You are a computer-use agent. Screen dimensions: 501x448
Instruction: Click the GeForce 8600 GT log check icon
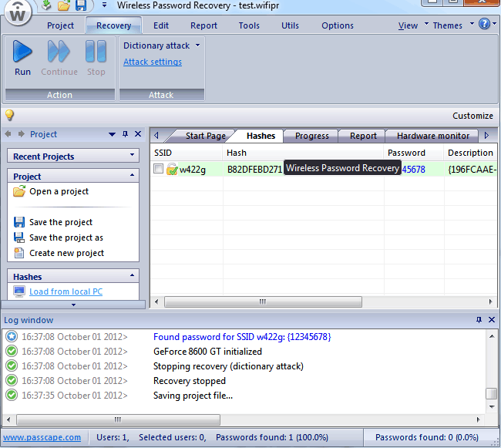point(12,351)
